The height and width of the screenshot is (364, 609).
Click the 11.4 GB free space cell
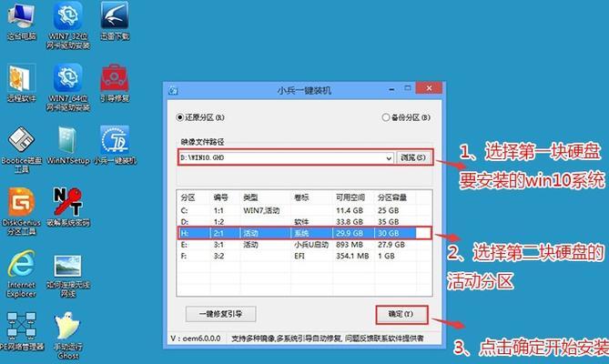(350, 211)
